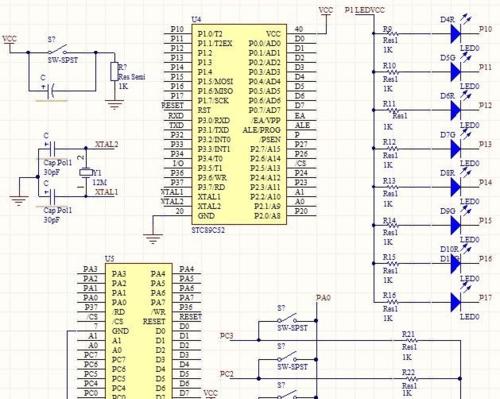Click the PA0 net label above switches

(323, 298)
